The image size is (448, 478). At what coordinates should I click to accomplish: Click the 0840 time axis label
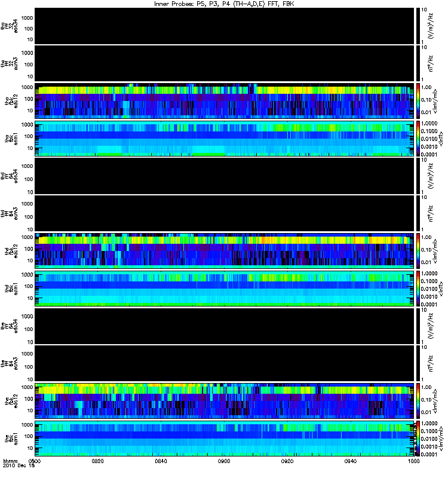coord(161,461)
